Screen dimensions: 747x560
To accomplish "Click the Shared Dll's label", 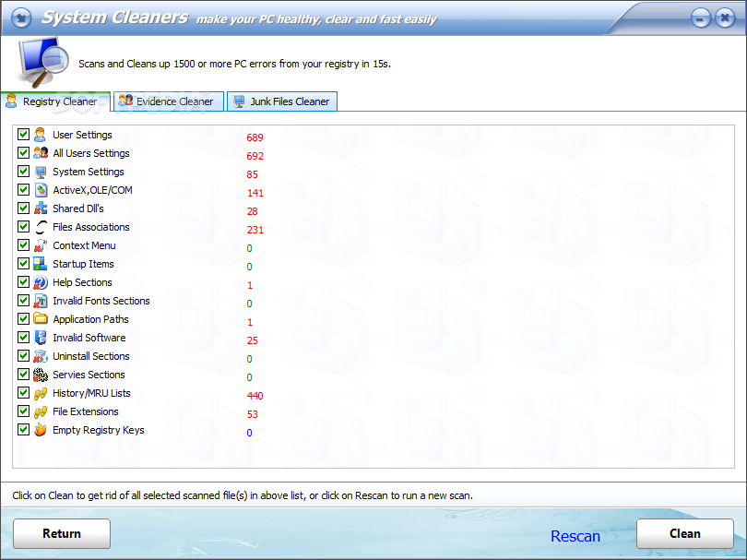I will [78, 209].
